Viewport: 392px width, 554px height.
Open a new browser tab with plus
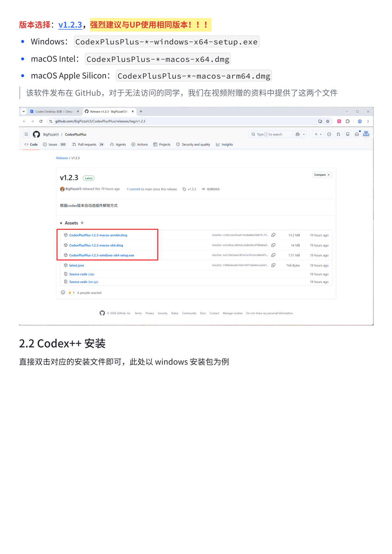pos(141,112)
